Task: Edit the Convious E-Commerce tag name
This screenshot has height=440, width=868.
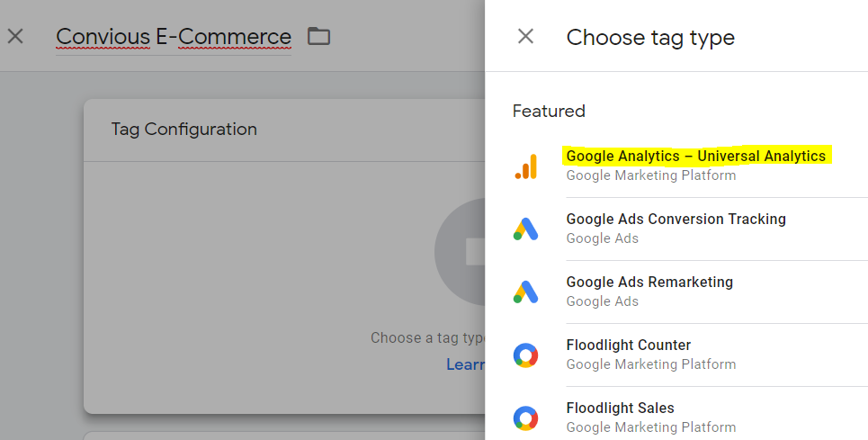Action: (x=174, y=37)
